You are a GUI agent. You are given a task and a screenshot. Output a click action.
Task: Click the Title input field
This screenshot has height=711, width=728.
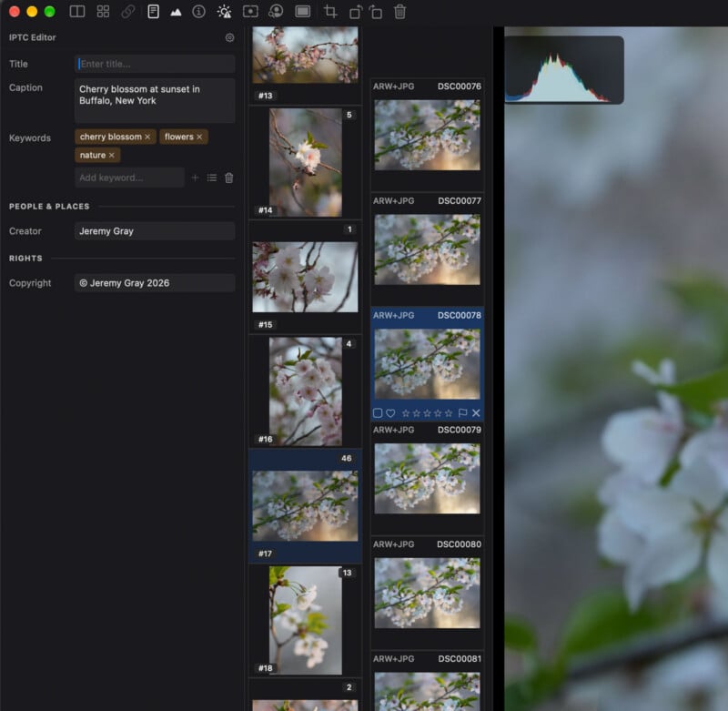tap(155, 64)
